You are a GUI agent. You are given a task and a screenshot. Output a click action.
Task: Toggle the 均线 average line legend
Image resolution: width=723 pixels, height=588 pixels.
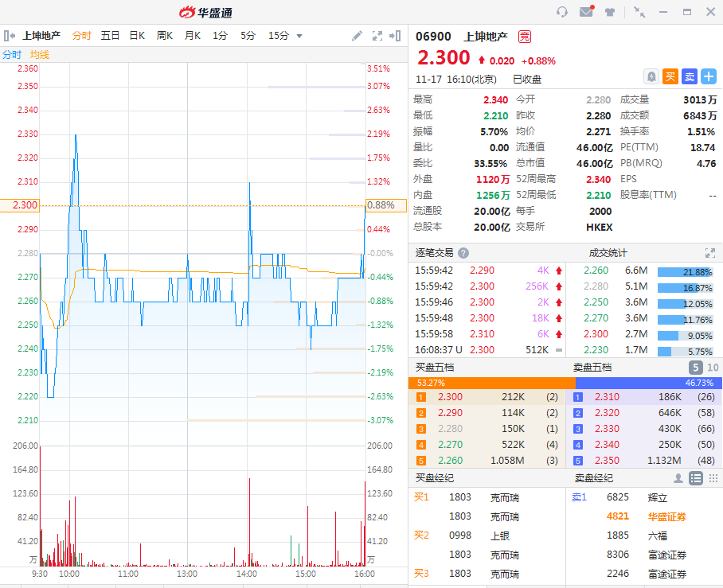(40, 55)
